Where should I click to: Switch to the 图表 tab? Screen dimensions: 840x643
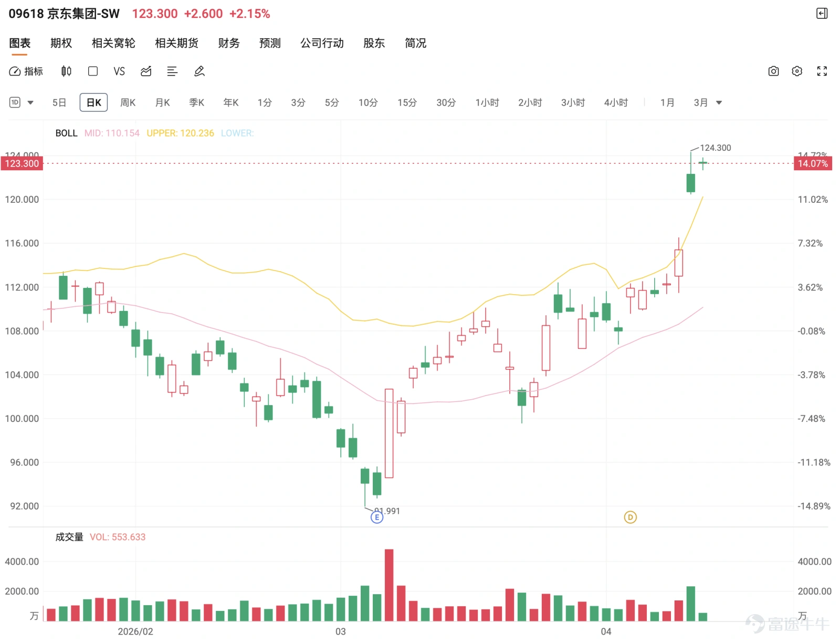click(x=20, y=43)
